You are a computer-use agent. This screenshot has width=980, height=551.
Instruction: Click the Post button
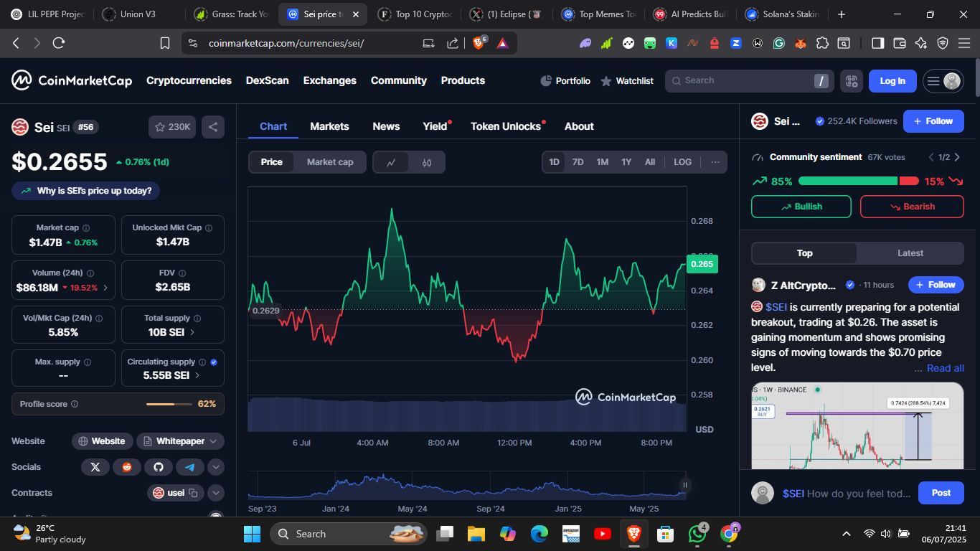click(941, 493)
